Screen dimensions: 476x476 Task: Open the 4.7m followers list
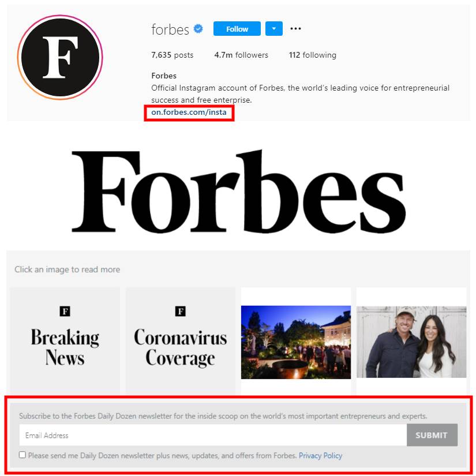(x=241, y=55)
